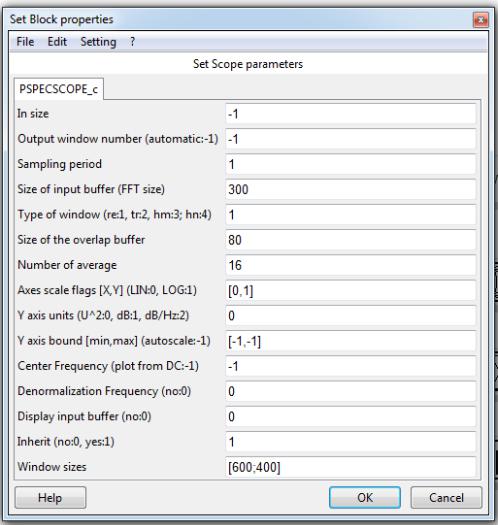Click the FFT size input buffer field
The width and height of the screenshot is (498, 525).
click(x=350, y=190)
